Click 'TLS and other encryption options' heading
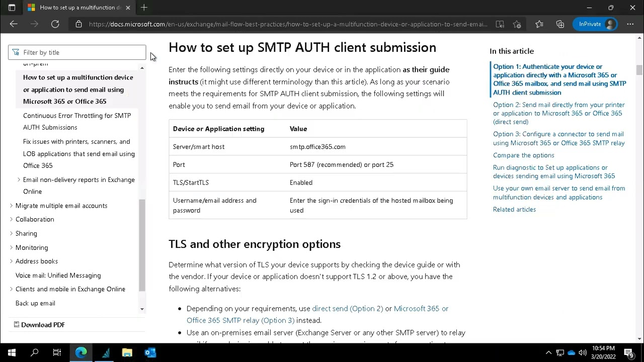This screenshot has height=362, width=644. click(x=255, y=244)
